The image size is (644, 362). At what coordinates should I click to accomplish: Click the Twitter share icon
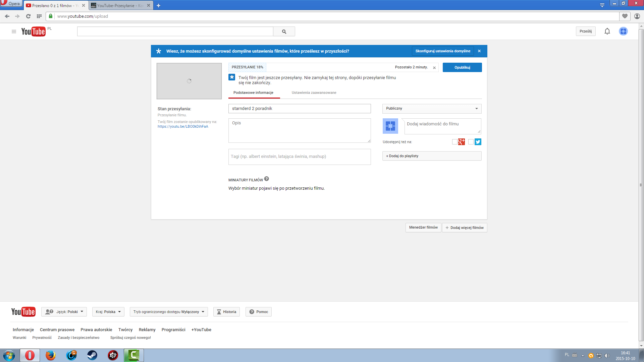point(478,142)
